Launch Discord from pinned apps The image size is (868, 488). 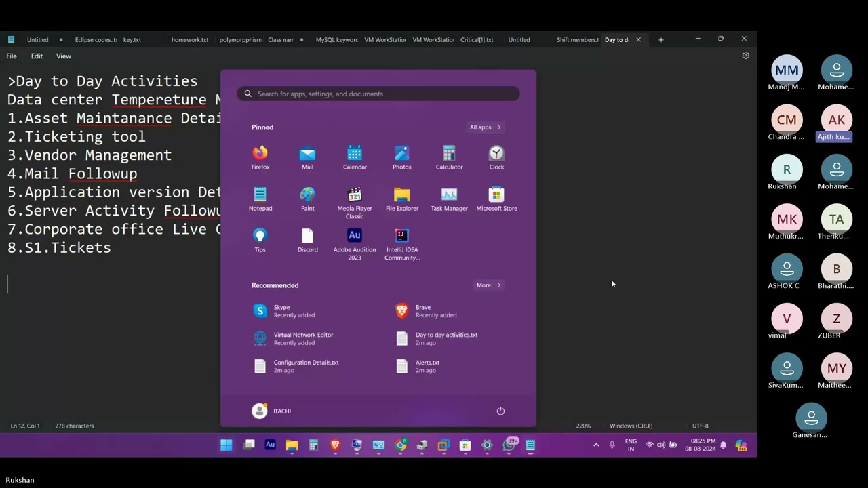click(x=307, y=241)
